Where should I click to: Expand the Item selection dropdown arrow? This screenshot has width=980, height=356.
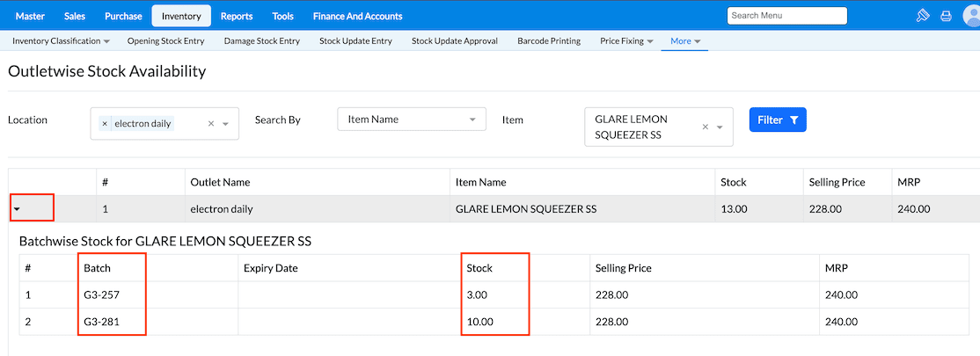coord(719,127)
